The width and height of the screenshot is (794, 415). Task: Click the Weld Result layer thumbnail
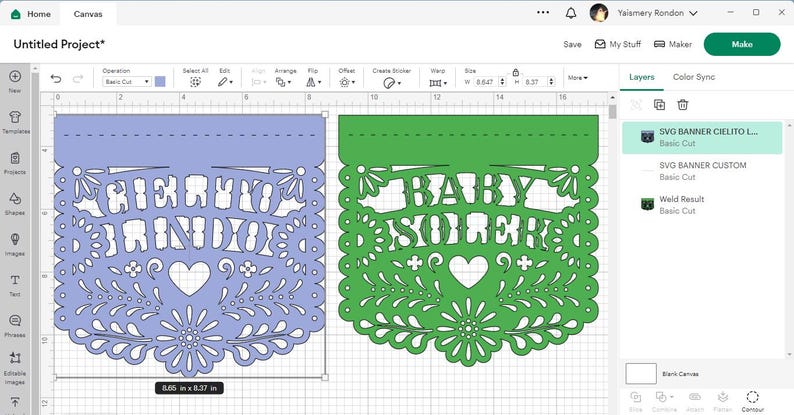pos(647,204)
